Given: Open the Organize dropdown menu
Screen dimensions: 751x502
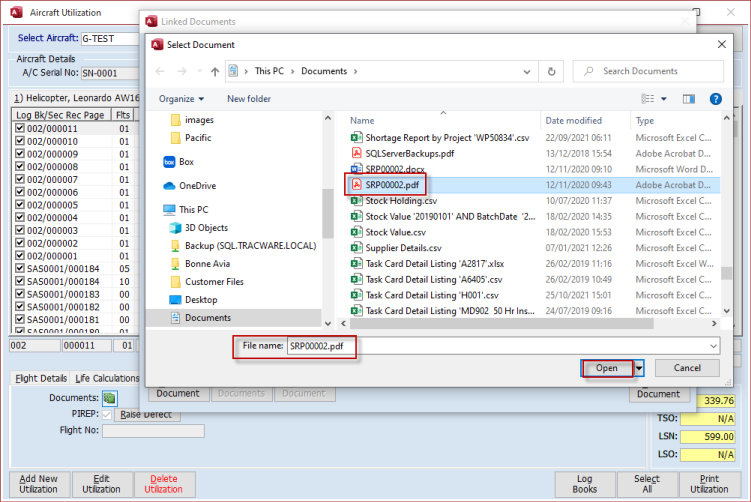Looking at the screenshot, I should [181, 99].
